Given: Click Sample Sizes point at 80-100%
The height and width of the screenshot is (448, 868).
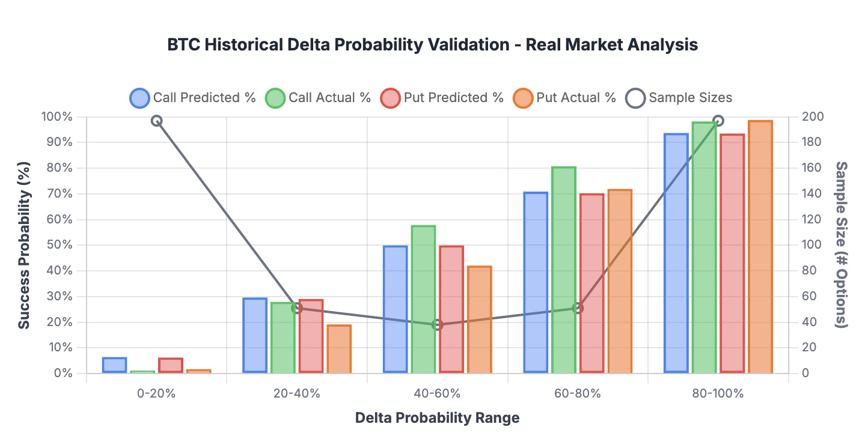Looking at the screenshot, I should [718, 121].
